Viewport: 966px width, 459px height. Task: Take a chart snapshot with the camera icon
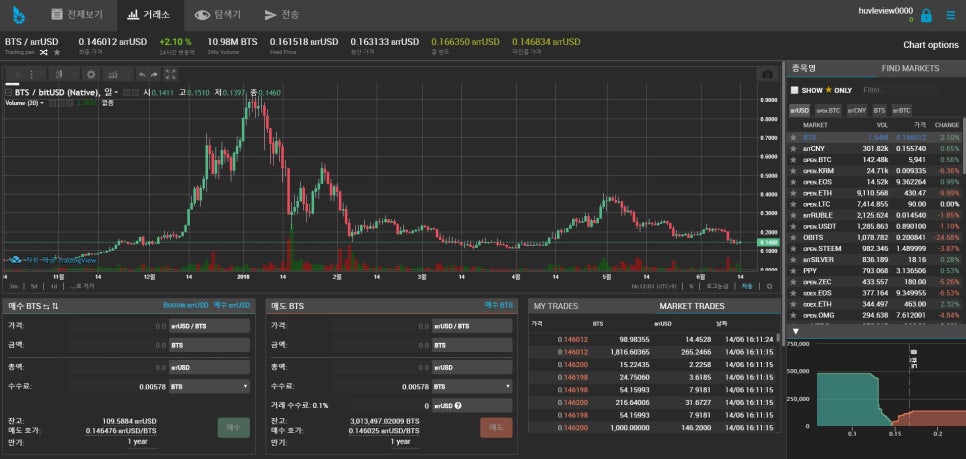click(767, 75)
